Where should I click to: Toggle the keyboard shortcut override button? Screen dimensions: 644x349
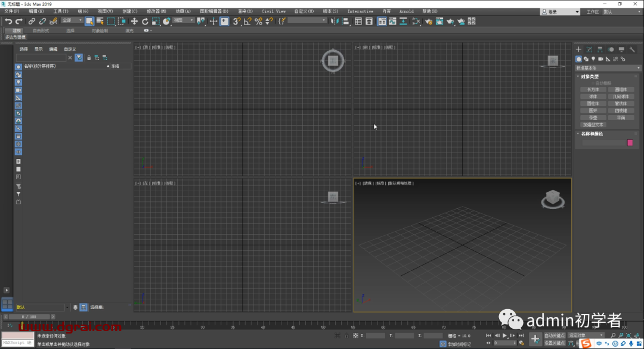[x=224, y=21]
